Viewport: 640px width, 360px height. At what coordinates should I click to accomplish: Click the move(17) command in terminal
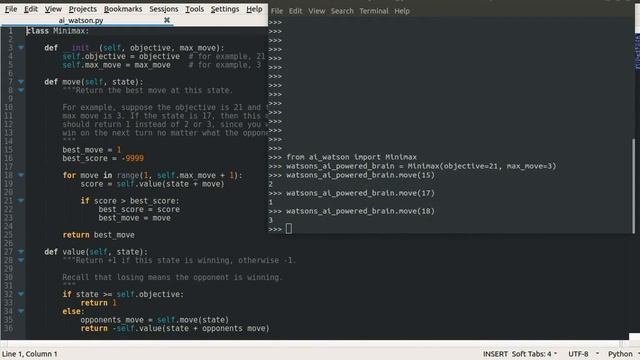pos(360,193)
